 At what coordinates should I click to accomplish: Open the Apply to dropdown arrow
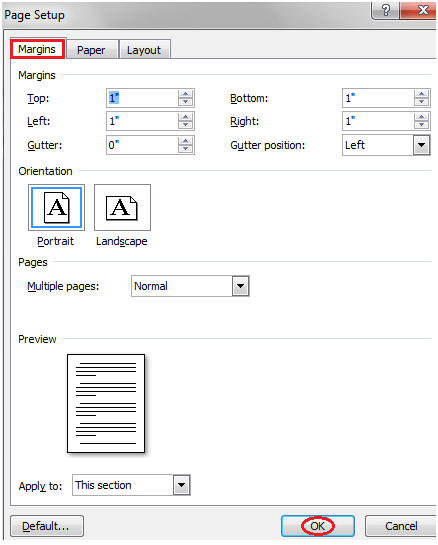tap(181, 485)
